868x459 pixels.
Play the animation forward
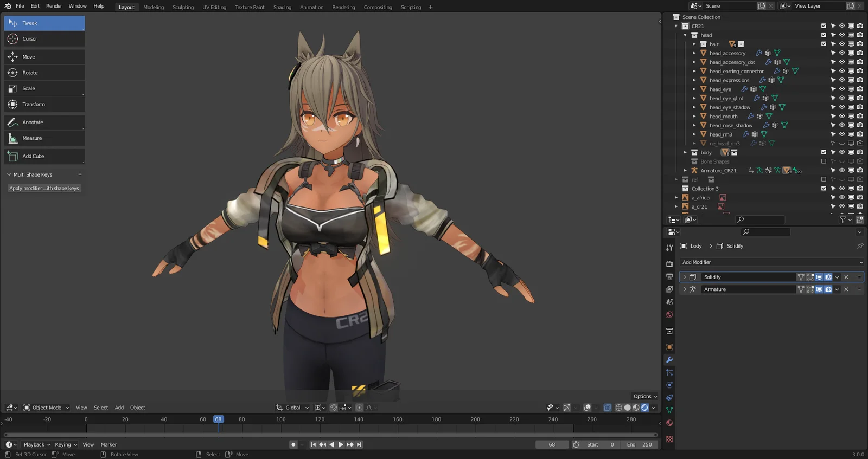click(x=341, y=444)
